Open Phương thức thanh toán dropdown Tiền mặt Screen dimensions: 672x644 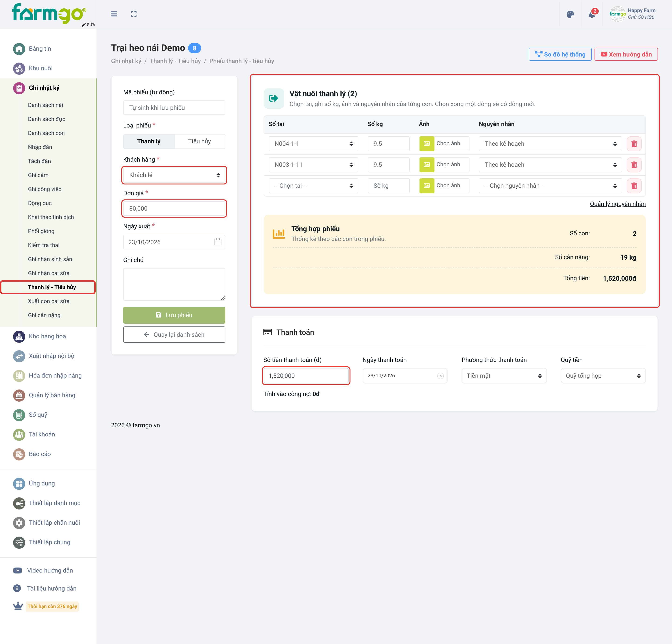(504, 376)
